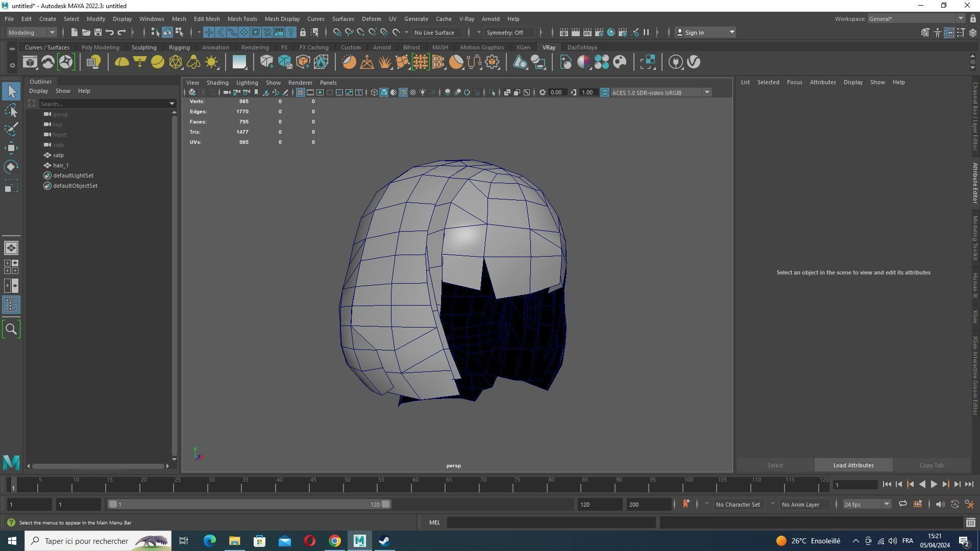This screenshot has height=551, width=980.
Task: Click the V-Ray fur shelf icon
Action: click(384, 62)
